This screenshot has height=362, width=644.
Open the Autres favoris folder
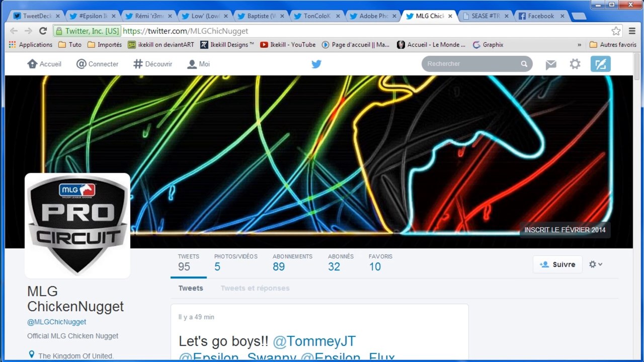pyautogui.click(x=613, y=45)
